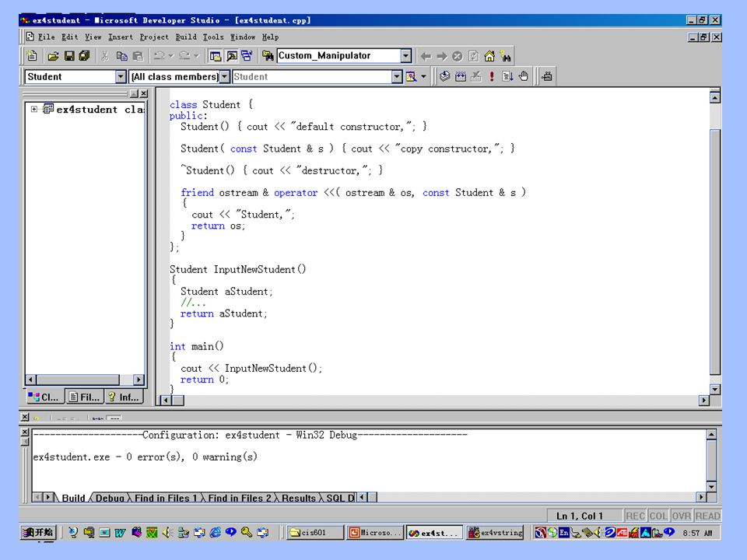This screenshot has width=747, height=560.
Task: Cut selection using the scissors icon
Action: click(105, 56)
